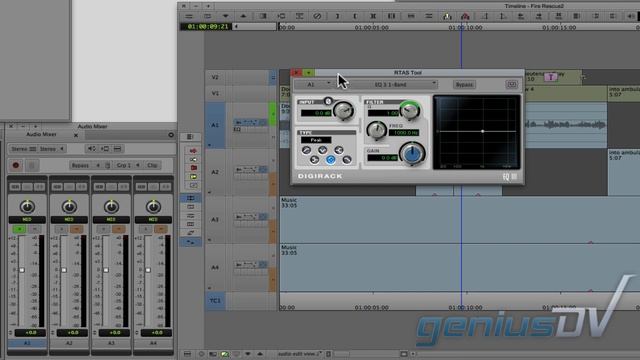Select the high-shelf filter type icon
The height and width of the screenshot is (360, 640).
click(x=339, y=151)
